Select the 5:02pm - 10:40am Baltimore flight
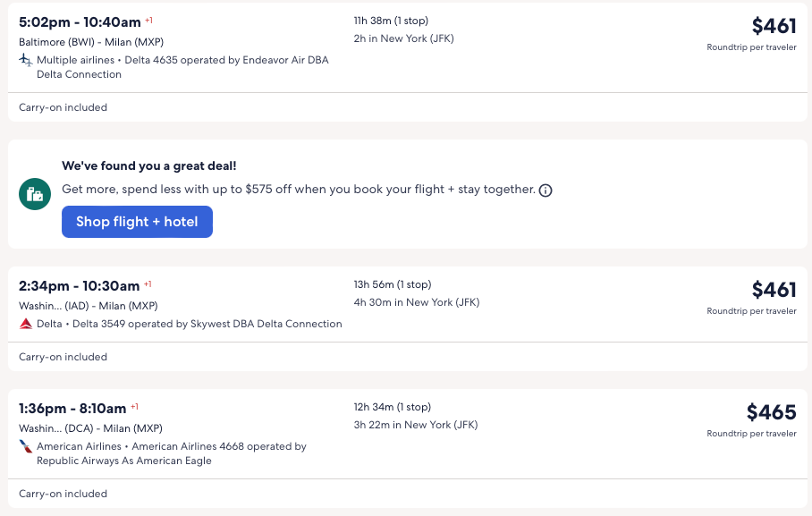Image resolution: width=812 pixels, height=516 pixels. coord(80,22)
